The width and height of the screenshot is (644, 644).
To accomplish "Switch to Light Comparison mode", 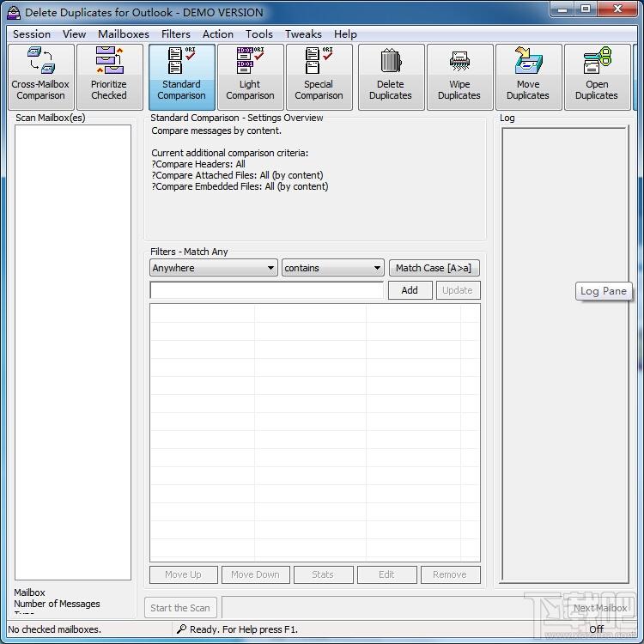I will (250, 77).
